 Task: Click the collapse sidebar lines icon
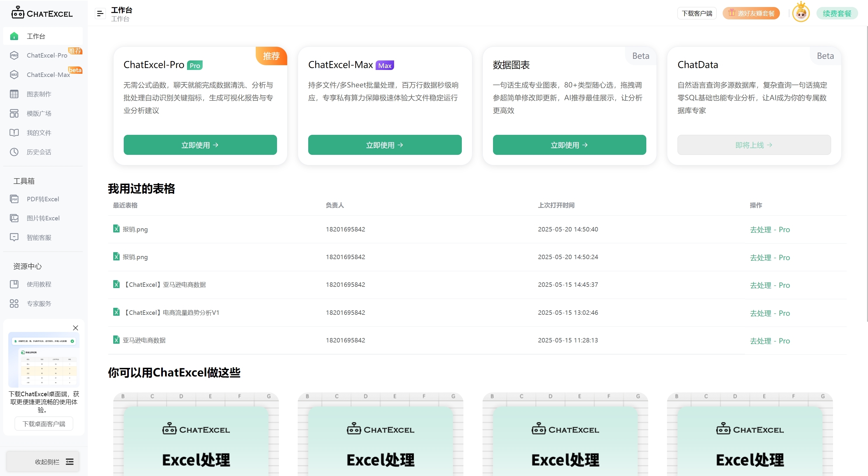click(x=70, y=461)
